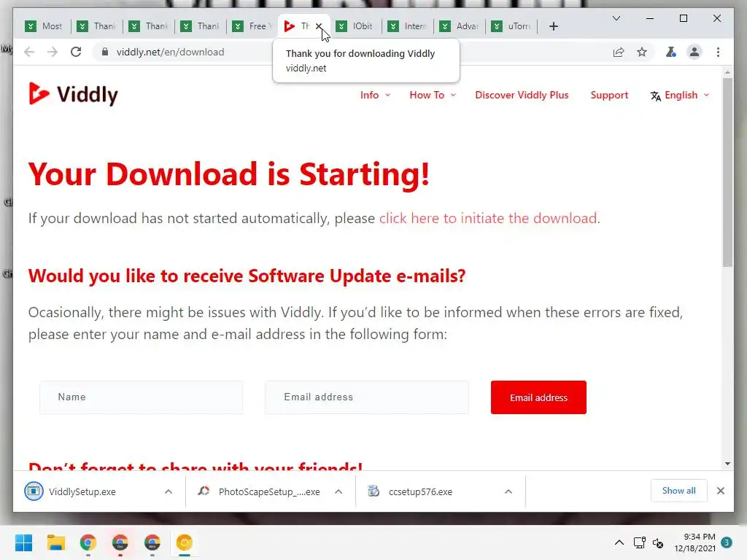Viewport: 747px width, 560px height.
Task: Bookmark this page with star icon
Action: [642, 52]
